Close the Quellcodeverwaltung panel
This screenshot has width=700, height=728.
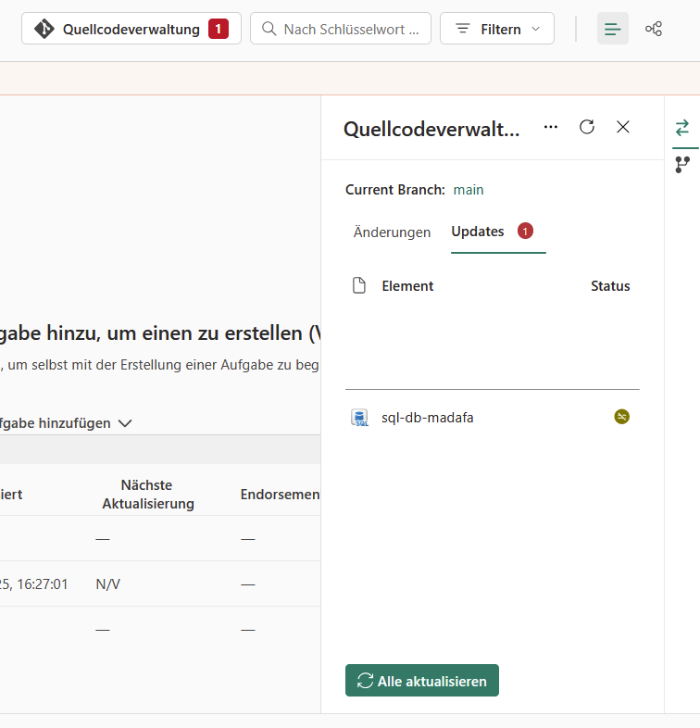click(623, 127)
